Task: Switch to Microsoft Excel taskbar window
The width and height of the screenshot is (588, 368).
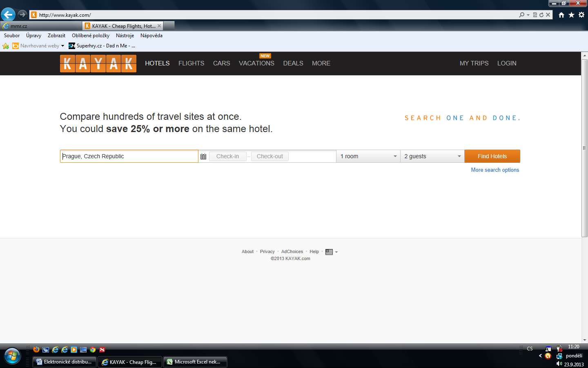Action: (x=195, y=362)
